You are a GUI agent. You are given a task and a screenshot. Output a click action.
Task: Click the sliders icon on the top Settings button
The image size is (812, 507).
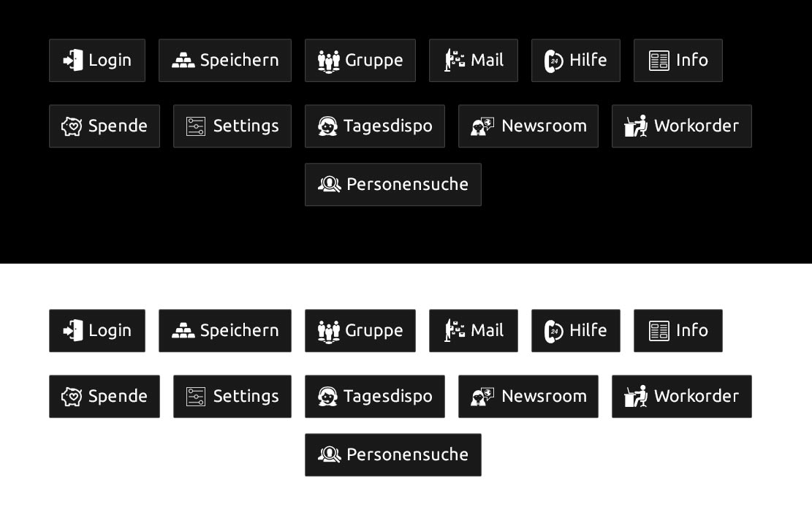click(x=196, y=126)
